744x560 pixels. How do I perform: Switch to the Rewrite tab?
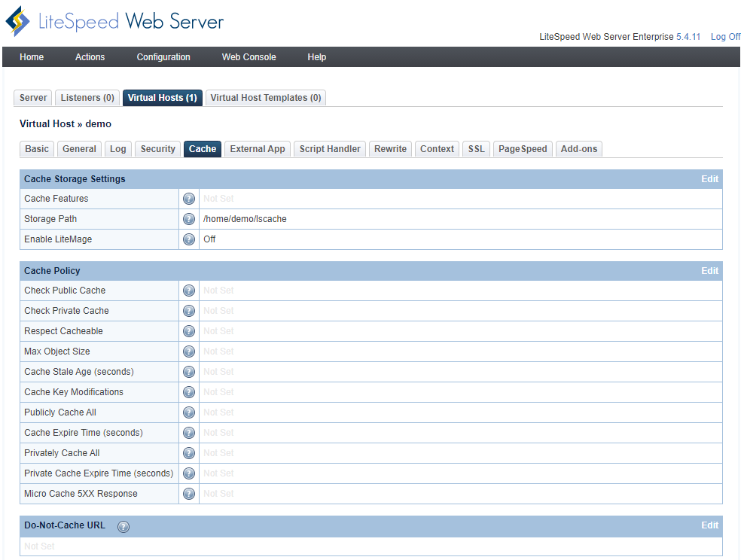[x=391, y=149]
